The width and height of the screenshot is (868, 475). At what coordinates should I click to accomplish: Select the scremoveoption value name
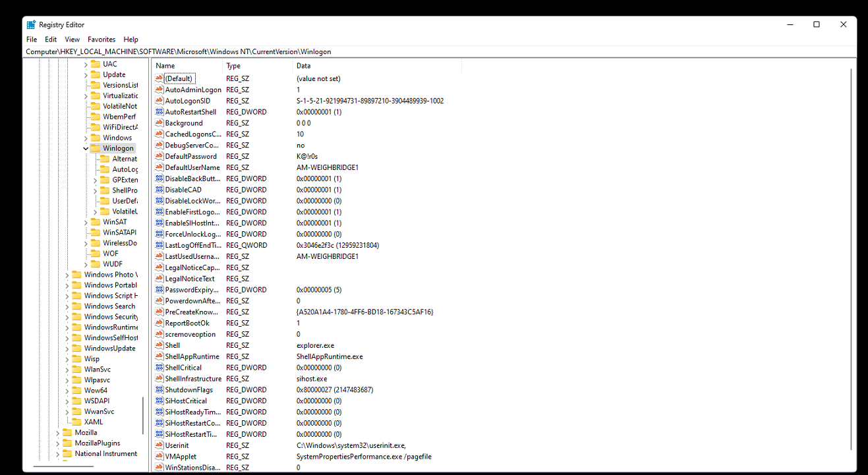[x=190, y=334]
